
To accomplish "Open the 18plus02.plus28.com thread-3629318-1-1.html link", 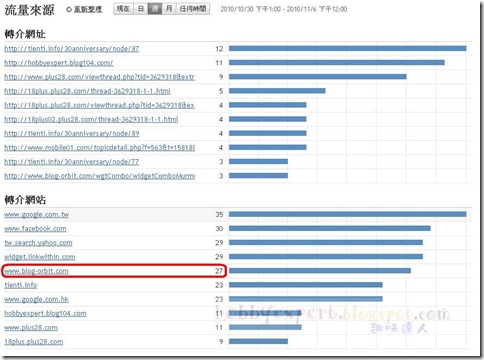I will click(x=91, y=119).
